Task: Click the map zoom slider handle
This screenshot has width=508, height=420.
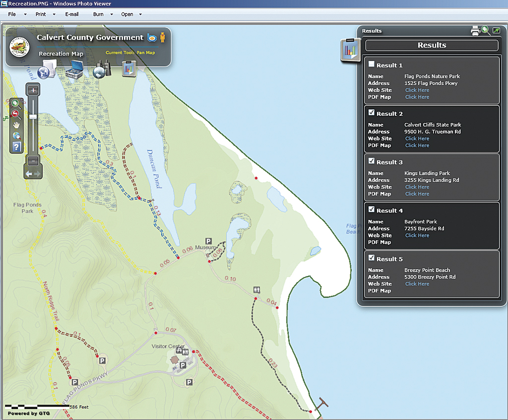Action: [33, 117]
